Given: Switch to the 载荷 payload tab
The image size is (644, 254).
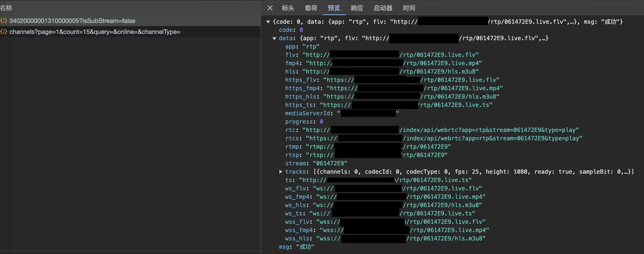Looking at the screenshot, I should 311,8.
